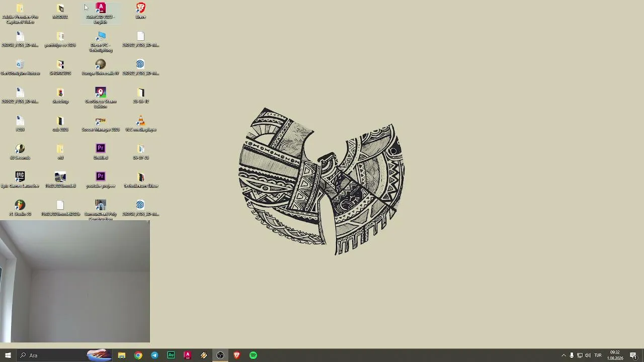644x362 pixels.
Task: Select the AutoCAD 2023 - English desktop shortcut
Action: tap(101, 14)
